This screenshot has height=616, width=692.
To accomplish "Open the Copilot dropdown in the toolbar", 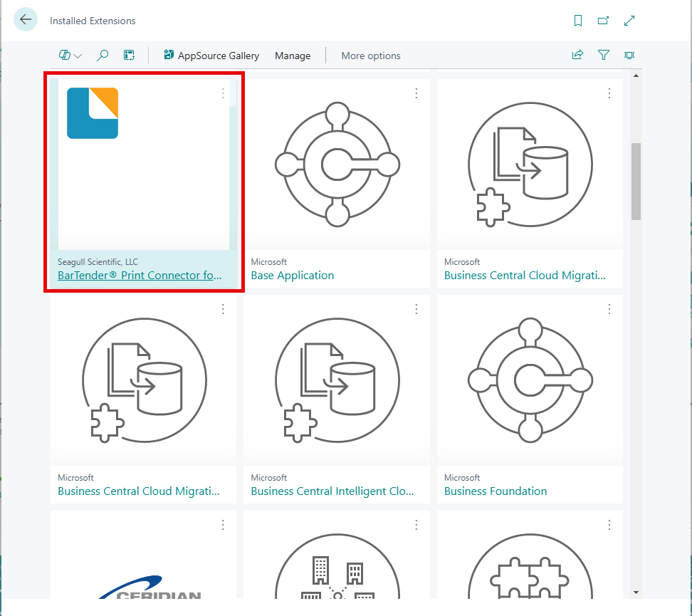I will click(70, 56).
